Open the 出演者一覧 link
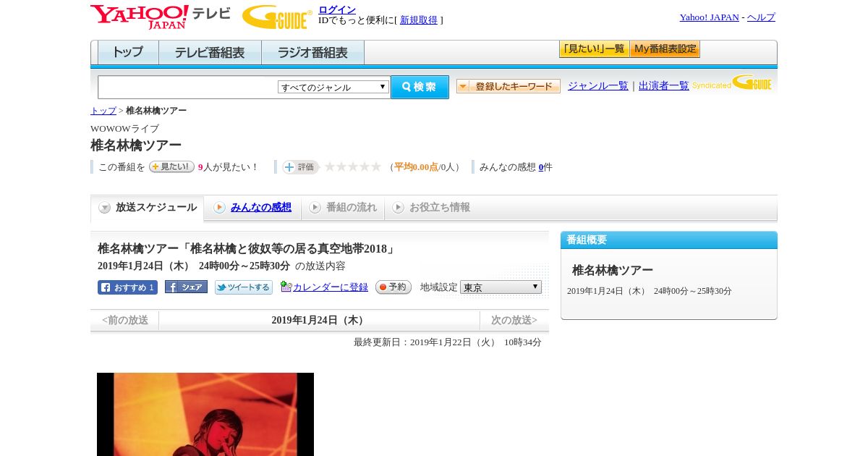This screenshot has height=456, width=868. (x=664, y=85)
